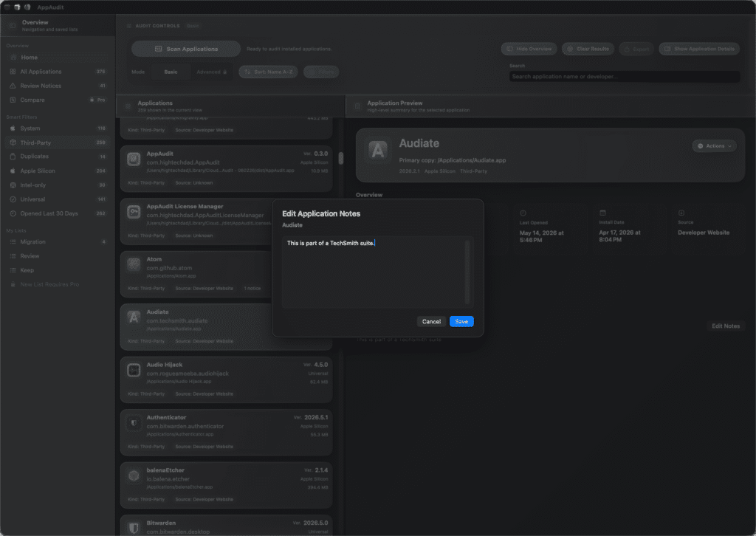Image resolution: width=756 pixels, height=536 pixels.
Task: Click the Universal icon in sidebar
Action: coord(13,199)
